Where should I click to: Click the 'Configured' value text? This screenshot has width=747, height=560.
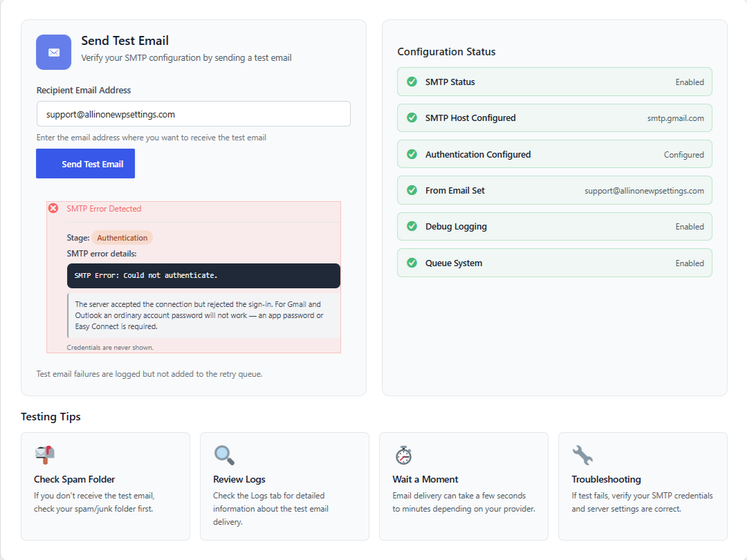tap(683, 155)
